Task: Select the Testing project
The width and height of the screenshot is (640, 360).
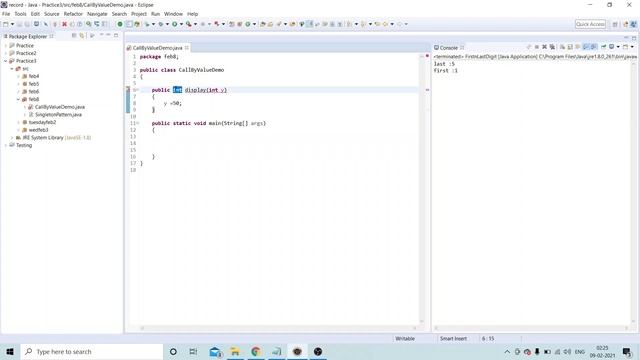Action: (24, 145)
